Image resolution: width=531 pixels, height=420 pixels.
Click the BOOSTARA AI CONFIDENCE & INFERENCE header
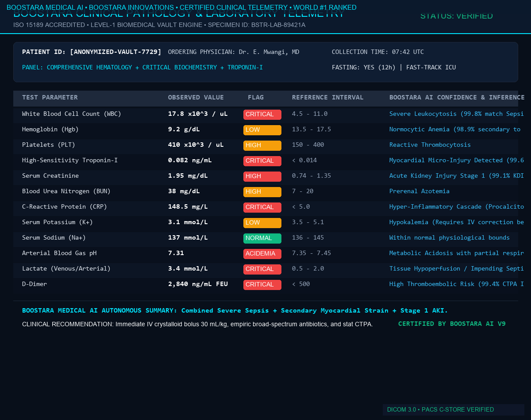coord(457,97)
